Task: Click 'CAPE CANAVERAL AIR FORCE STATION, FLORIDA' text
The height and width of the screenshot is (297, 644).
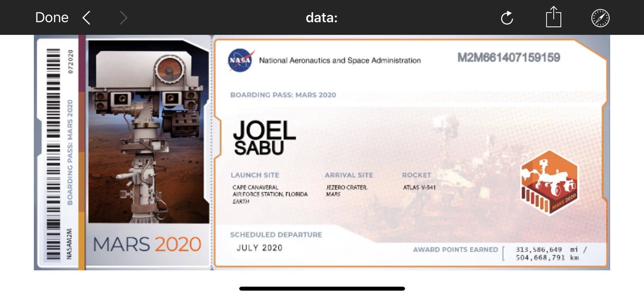Action: click(270, 191)
